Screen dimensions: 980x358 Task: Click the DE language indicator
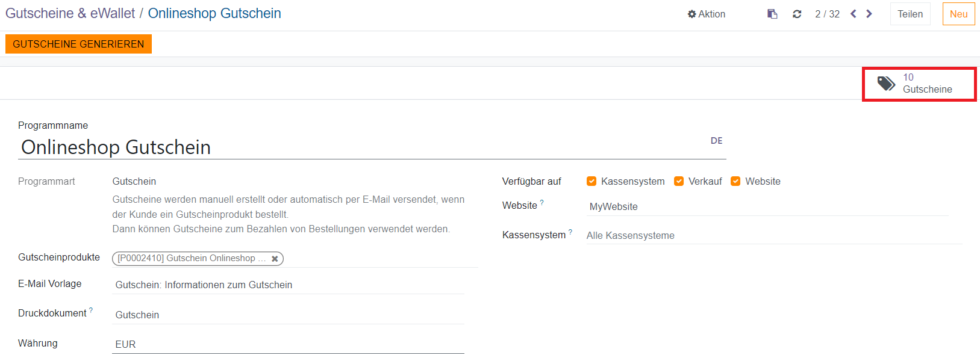click(716, 141)
